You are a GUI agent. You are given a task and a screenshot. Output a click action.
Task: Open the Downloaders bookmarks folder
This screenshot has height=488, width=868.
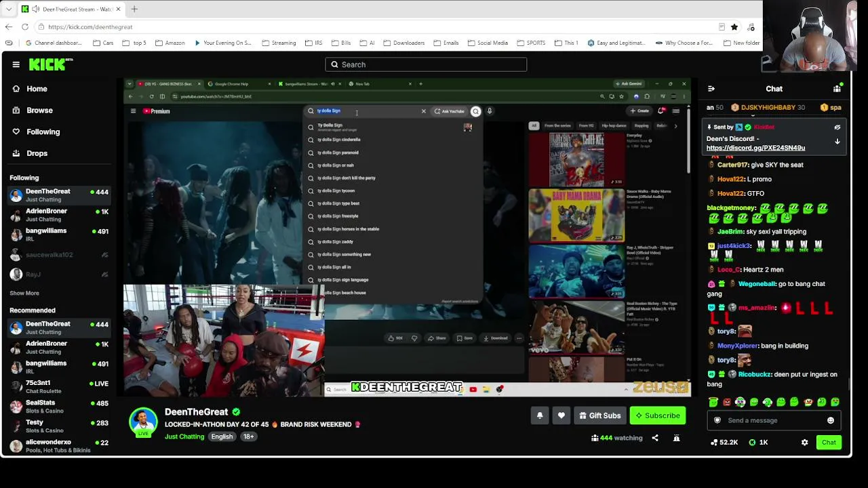(403, 43)
